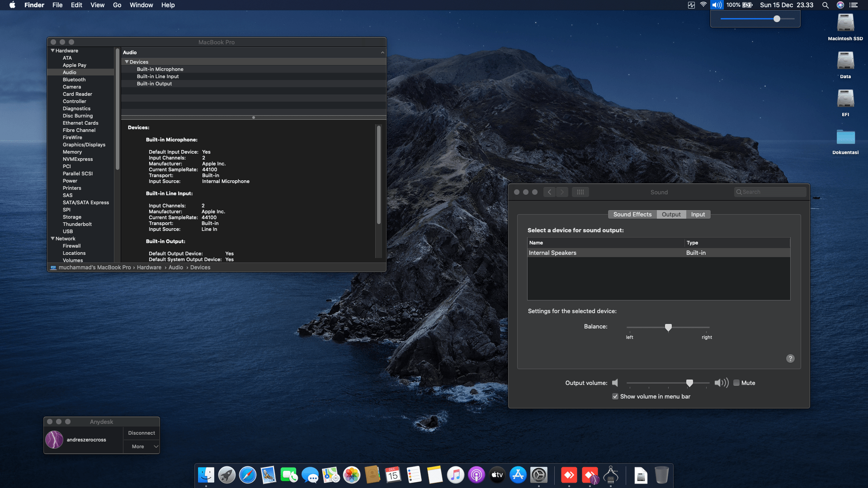
Task: Adjust the Balance slider knob
Action: click(668, 327)
